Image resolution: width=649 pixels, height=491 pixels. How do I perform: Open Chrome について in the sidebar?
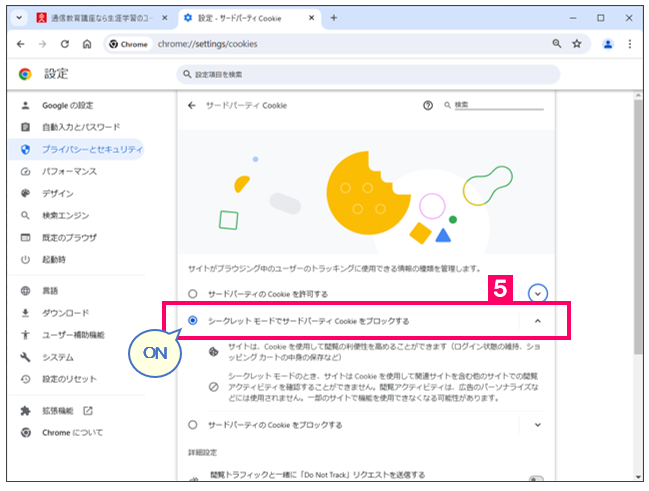click(71, 433)
